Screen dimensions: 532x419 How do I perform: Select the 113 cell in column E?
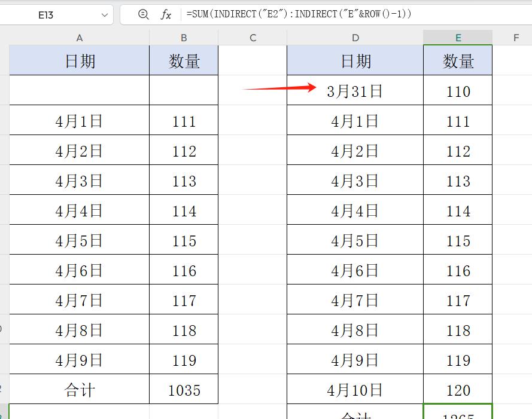coord(458,180)
